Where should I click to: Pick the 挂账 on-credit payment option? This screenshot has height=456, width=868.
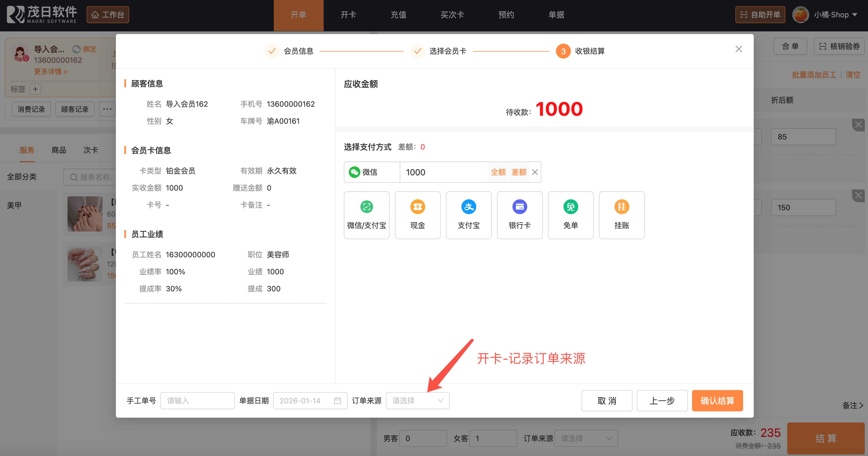[x=621, y=215]
